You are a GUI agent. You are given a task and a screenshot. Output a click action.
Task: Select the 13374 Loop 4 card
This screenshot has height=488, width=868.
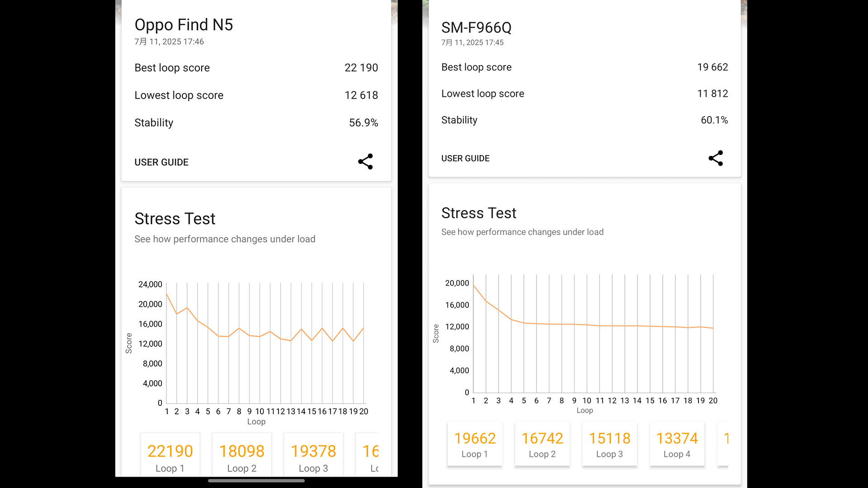[x=677, y=444]
